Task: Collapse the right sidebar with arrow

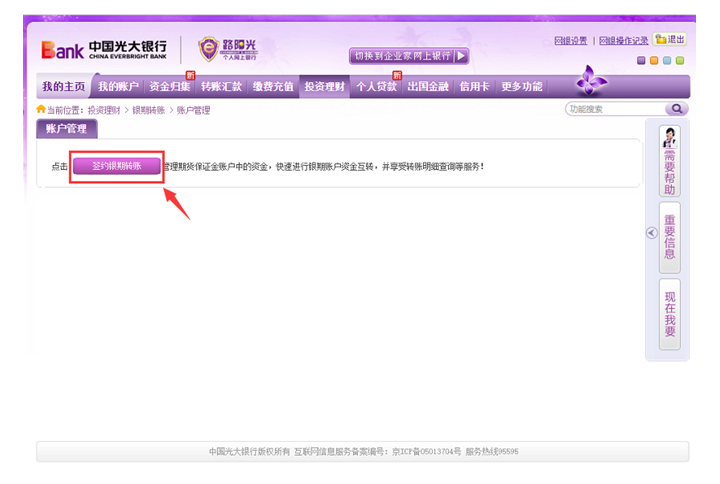Action: pyautogui.click(x=651, y=232)
